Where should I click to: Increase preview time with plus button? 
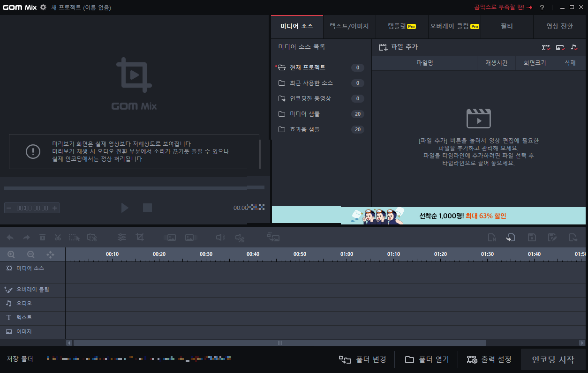coord(55,208)
